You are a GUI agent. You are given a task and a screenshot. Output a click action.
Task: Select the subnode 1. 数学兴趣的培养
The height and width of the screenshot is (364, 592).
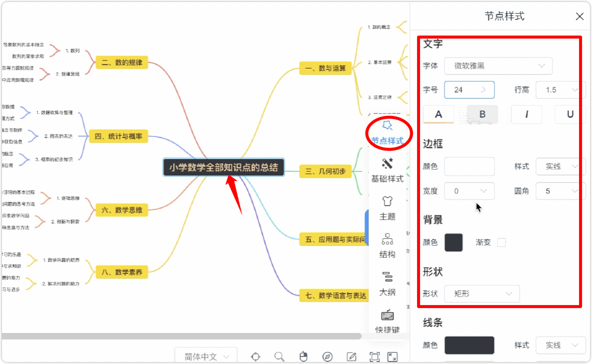[61, 260]
